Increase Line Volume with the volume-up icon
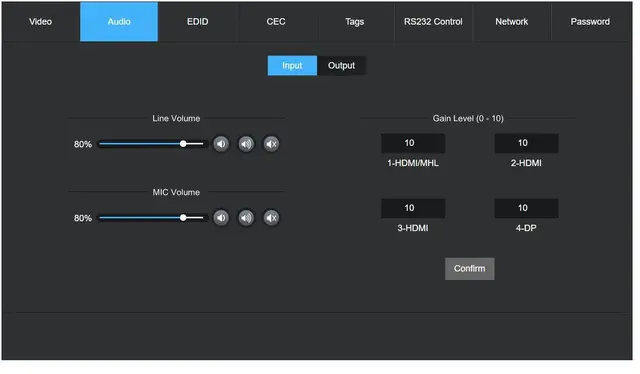 pos(246,144)
